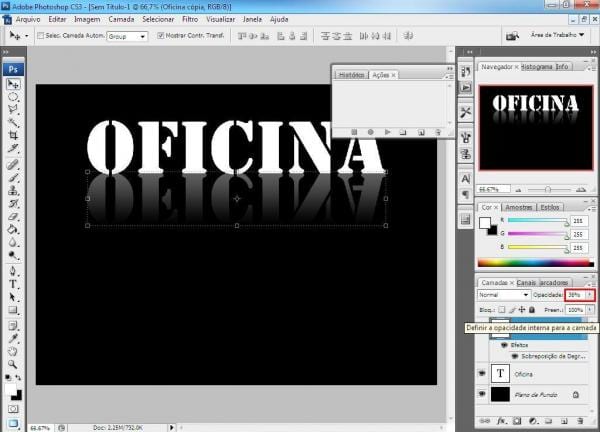Toggle Quick Mask mode button
Viewport: 600px width, 432px height.
click(x=13, y=409)
